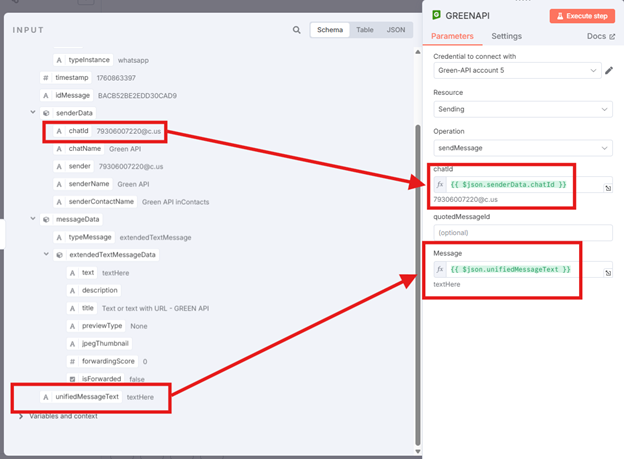624x459 pixels.
Task: Click the fx icon in the chatId field
Action: point(440,185)
